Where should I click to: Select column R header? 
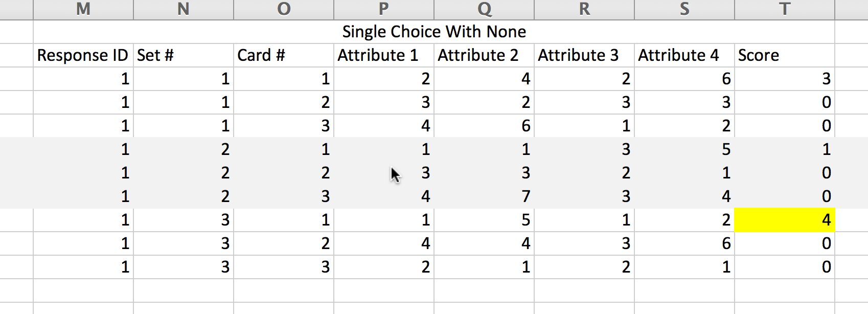coord(584,9)
